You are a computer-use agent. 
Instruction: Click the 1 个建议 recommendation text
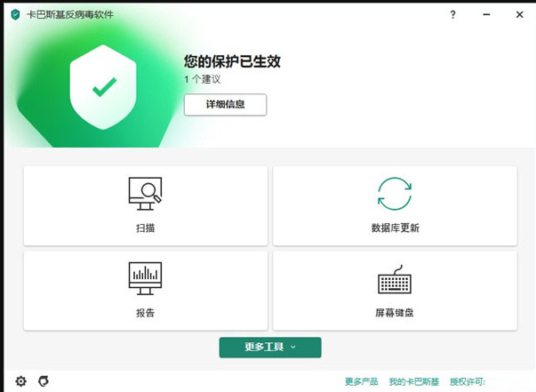pos(202,79)
